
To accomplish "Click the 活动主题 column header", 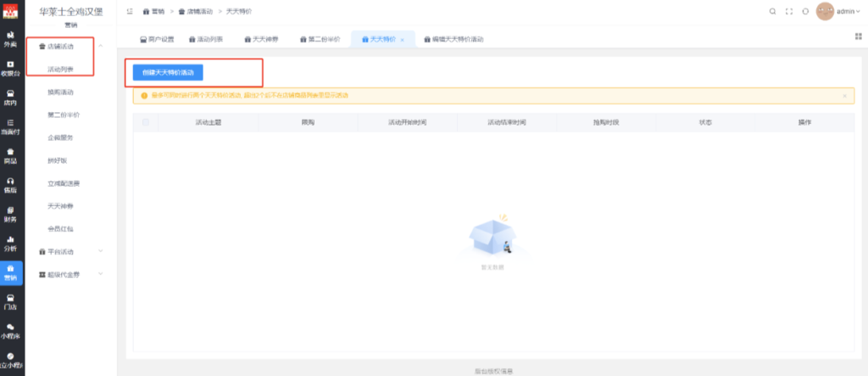I will pyautogui.click(x=209, y=122).
